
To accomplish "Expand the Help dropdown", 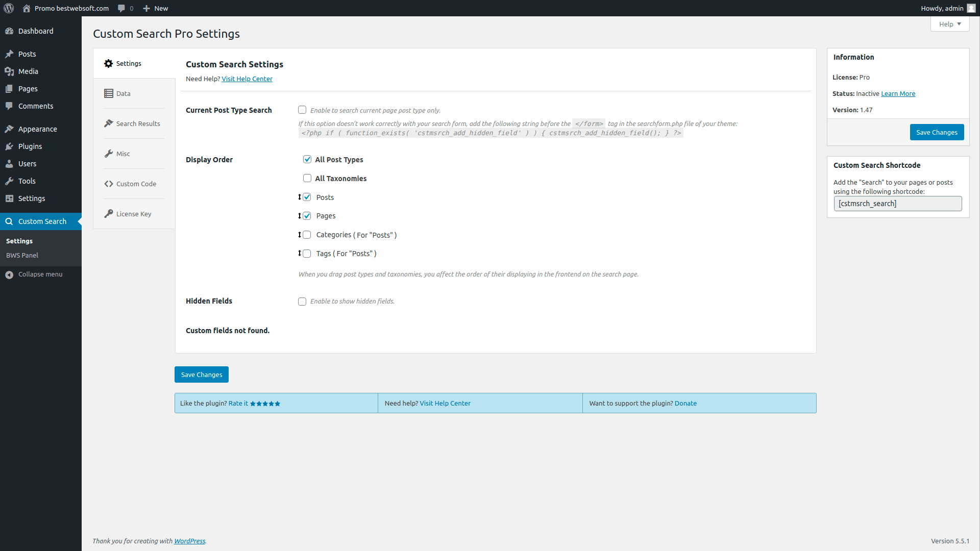I will [949, 24].
